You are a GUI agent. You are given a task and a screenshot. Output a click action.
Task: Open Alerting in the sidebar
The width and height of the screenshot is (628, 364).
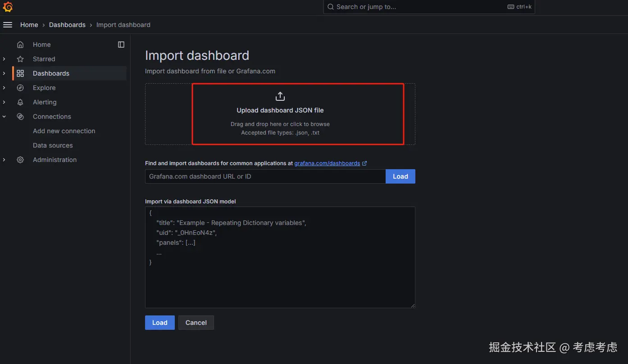click(x=45, y=102)
